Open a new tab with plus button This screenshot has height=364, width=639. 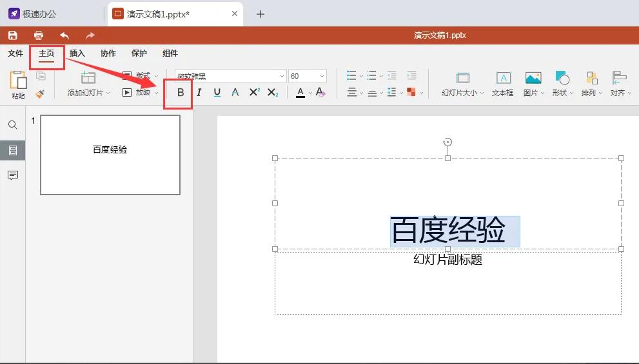point(261,14)
